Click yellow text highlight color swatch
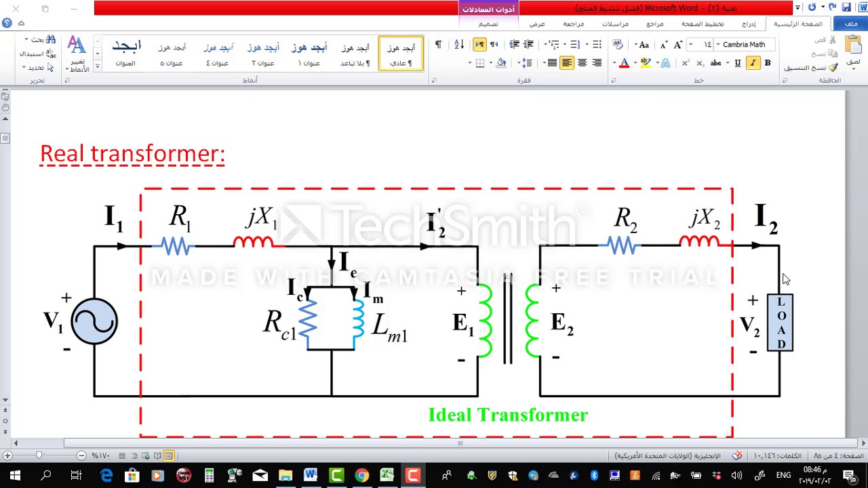The height and width of the screenshot is (488, 868). [646, 63]
